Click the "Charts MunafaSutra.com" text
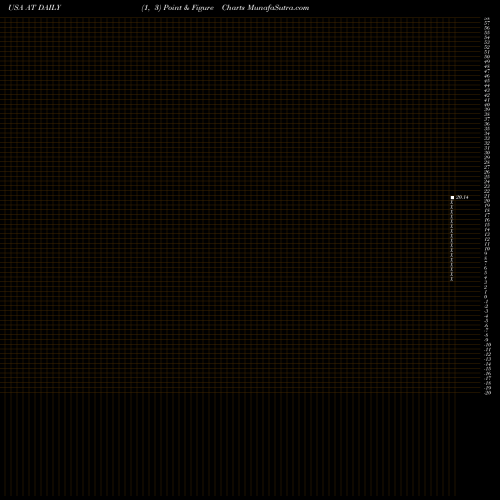Image resolution: width=500 pixels, height=500 pixels. click(265, 8)
